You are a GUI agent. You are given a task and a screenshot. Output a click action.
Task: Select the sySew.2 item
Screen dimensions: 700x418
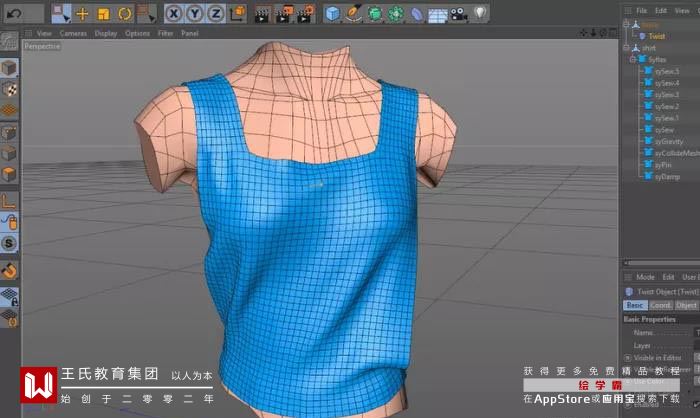667,106
